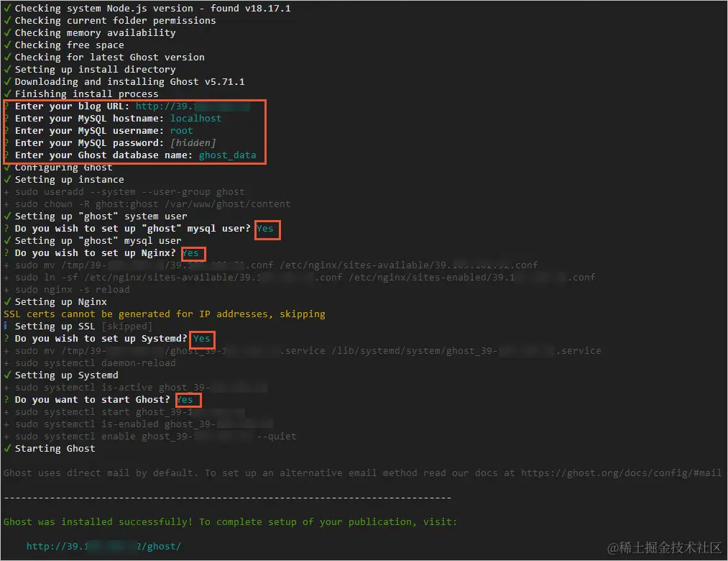The height and width of the screenshot is (561, 728).
Task: Click prompt 'Enter your MySQL password:'
Action: pos(89,143)
